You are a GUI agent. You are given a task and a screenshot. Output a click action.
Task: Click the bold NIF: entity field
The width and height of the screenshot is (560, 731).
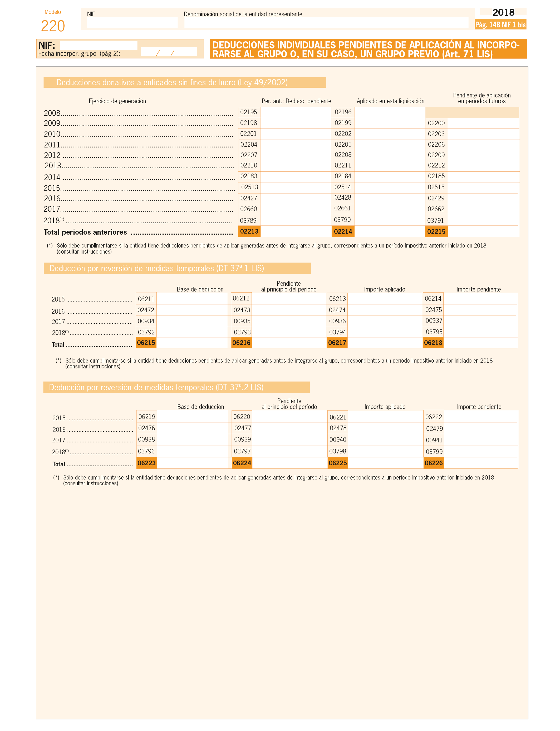point(99,45)
